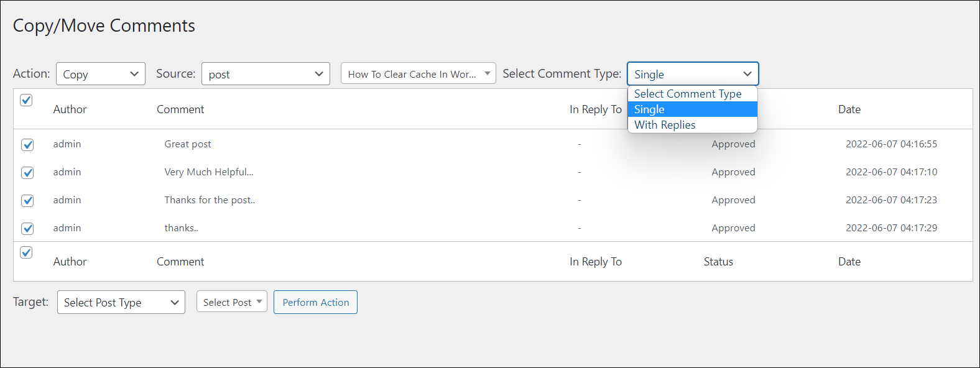This screenshot has width=980, height=368.
Task: Choose With Replies comment type option
Action: pos(692,125)
